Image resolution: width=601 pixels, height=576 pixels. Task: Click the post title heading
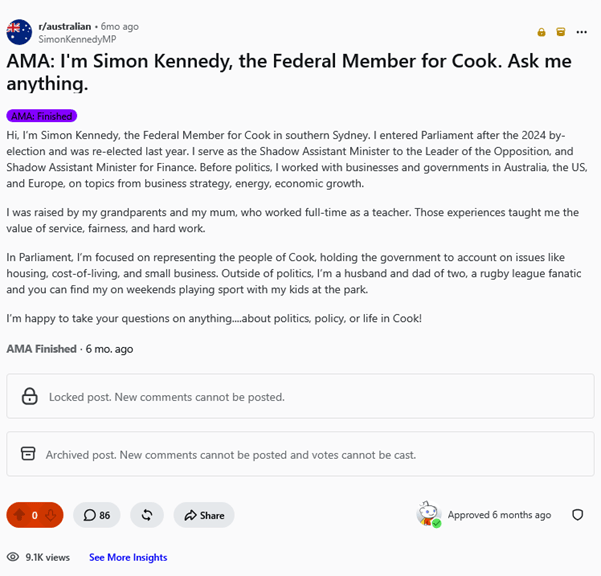289,72
